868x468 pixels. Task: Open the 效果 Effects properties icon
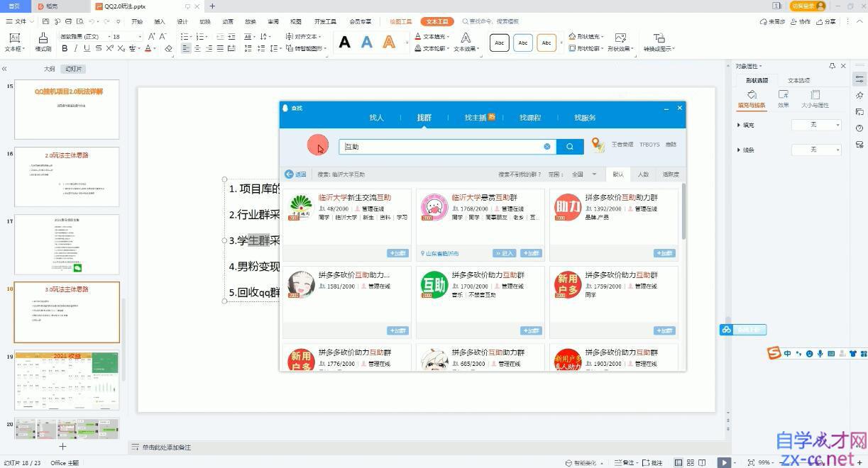pyautogui.click(x=784, y=99)
